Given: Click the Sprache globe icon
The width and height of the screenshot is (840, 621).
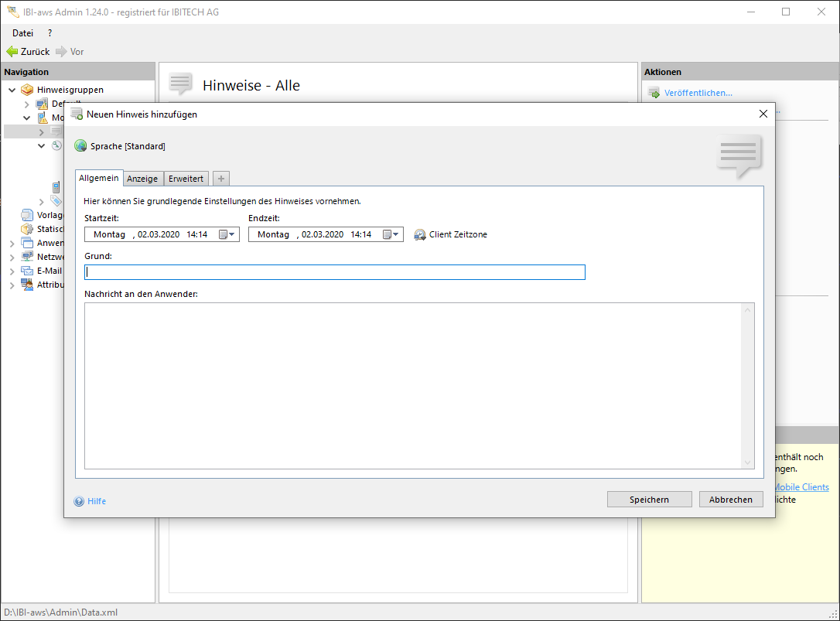Looking at the screenshot, I should (x=80, y=146).
